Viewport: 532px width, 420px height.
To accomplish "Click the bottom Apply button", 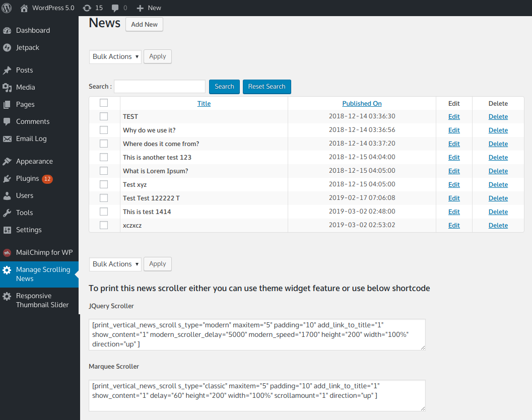I will tap(158, 264).
